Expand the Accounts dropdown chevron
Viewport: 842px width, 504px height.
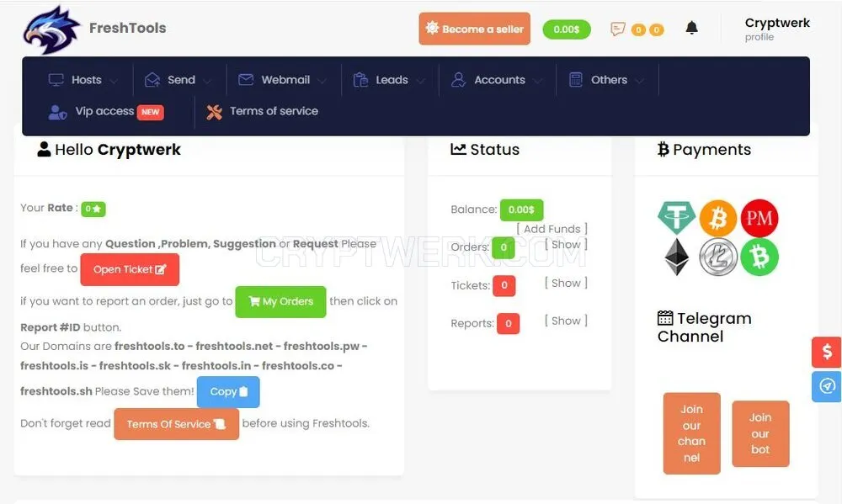pyautogui.click(x=537, y=81)
